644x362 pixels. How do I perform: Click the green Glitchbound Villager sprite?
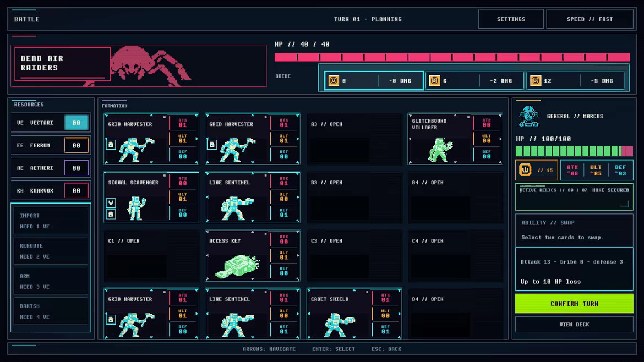440,150
